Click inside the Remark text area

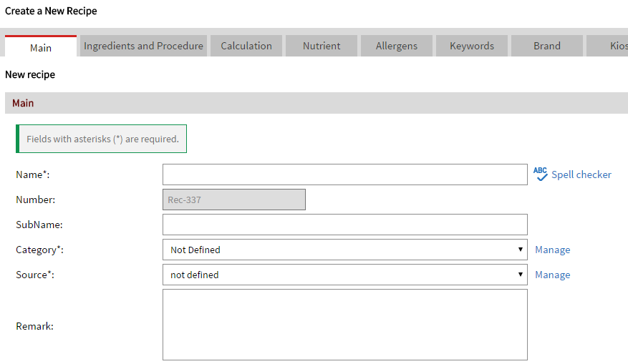coord(344,325)
